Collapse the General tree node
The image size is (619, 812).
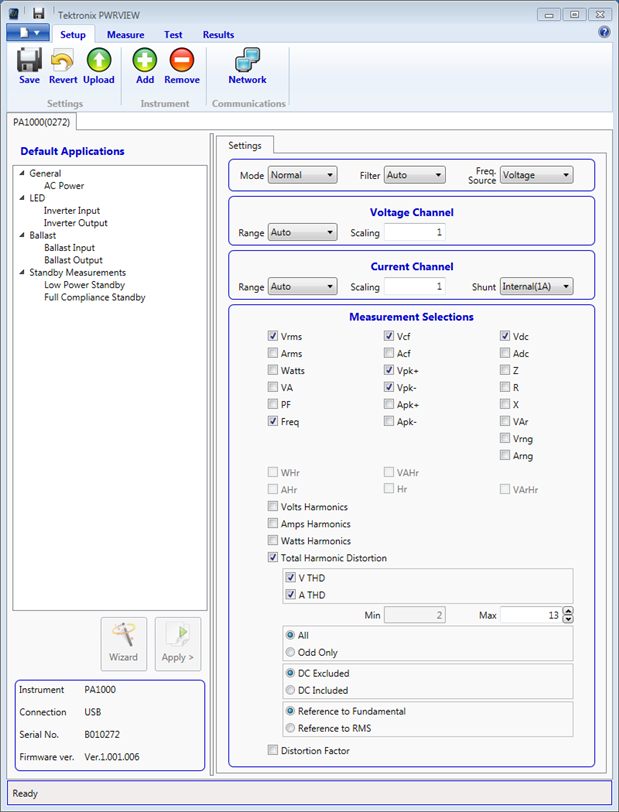pyautogui.click(x=22, y=173)
